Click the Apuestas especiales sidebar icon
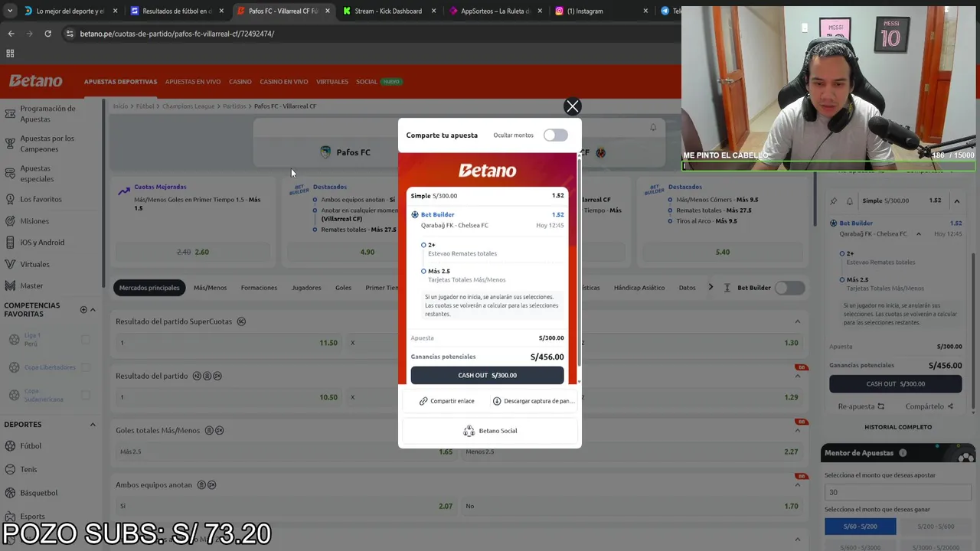This screenshot has height=551, width=980. pos(10,174)
